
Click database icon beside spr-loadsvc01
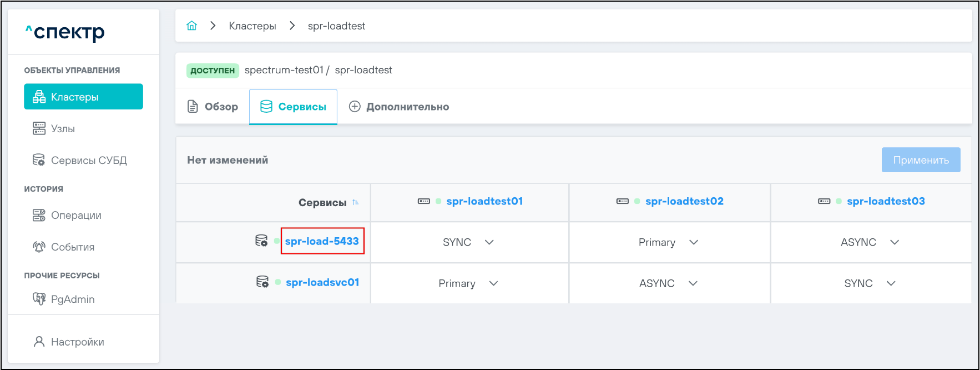262,282
